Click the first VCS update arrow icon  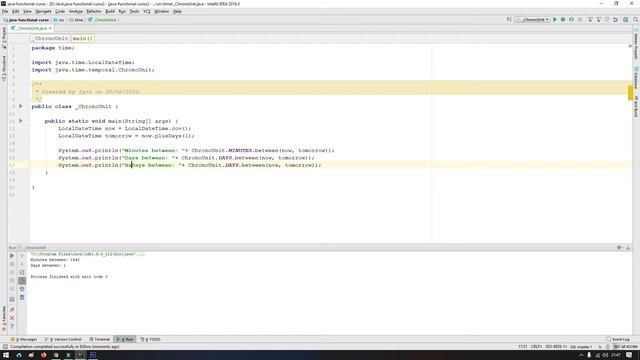tap(590, 20)
